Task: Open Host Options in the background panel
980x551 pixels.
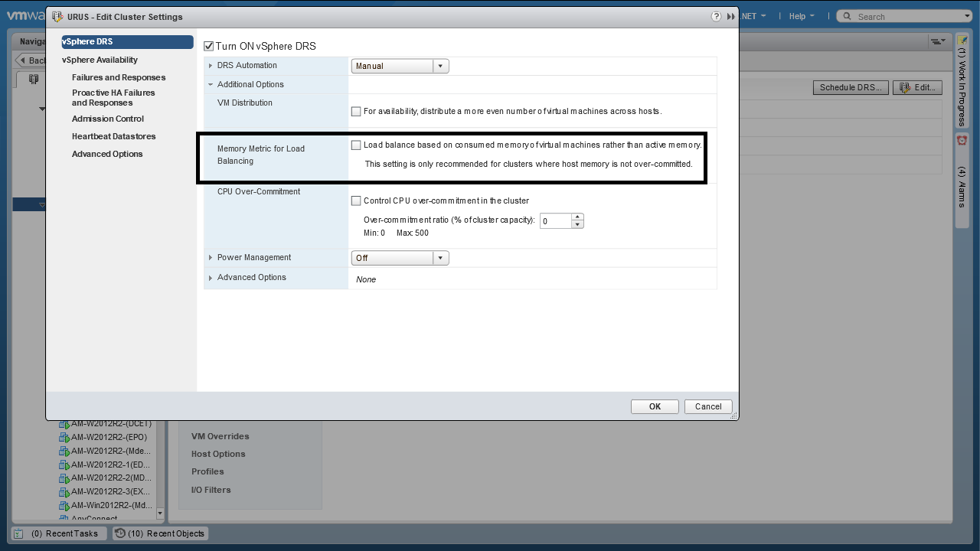Action: [x=218, y=454]
